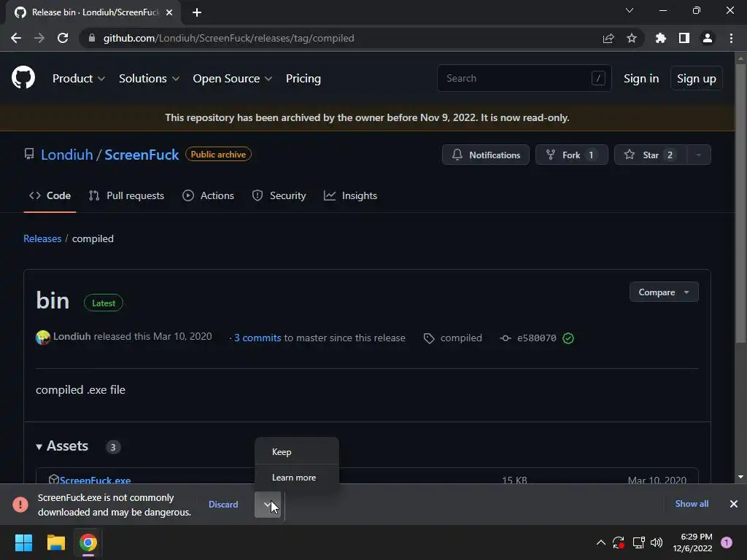Viewport: 747px width, 560px height.
Task: Open a new browser tab
Action: coord(197,12)
